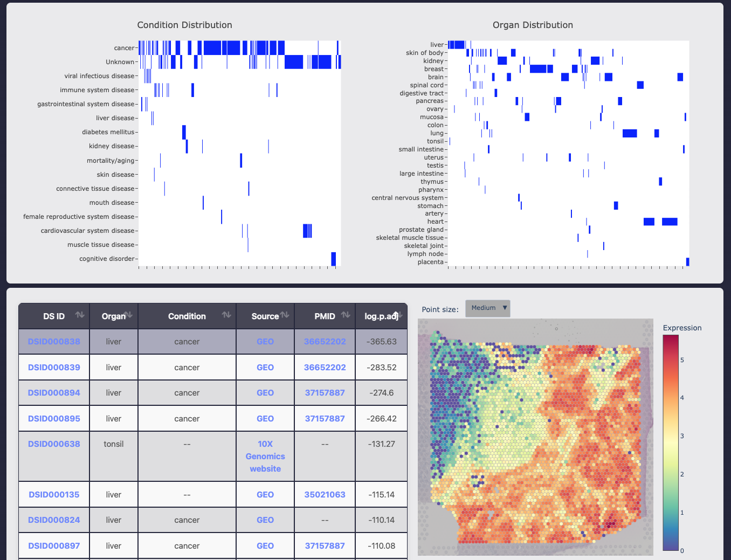Visit the 10X Genomics website link

point(265,456)
